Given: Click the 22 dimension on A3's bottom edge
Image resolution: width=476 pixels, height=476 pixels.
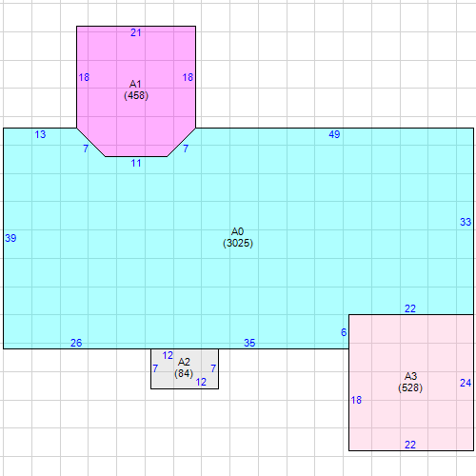Looking at the screenshot, I should [x=410, y=445].
